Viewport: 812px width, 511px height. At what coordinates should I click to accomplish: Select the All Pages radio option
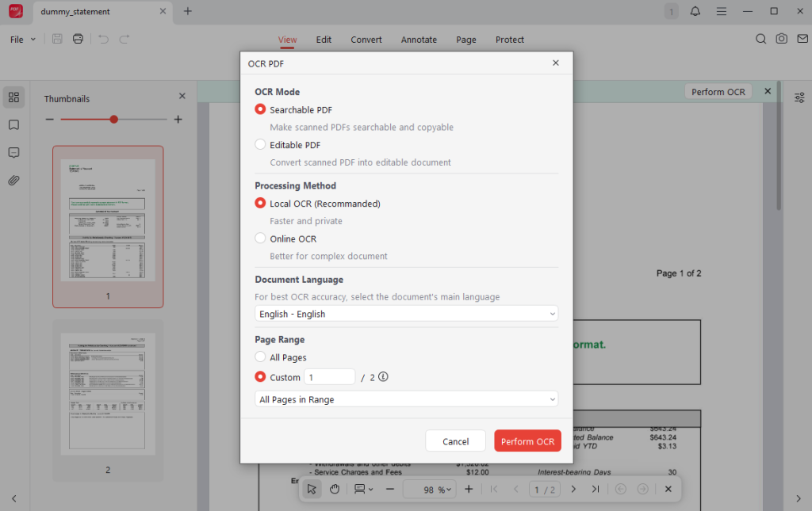pyautogui.click(x=260, y=357)
